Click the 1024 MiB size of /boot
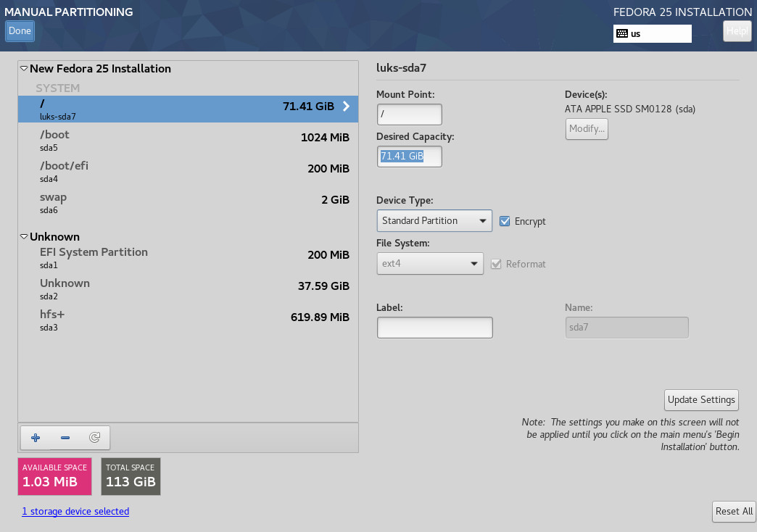The image size is (757, 532). pos(325,138)
